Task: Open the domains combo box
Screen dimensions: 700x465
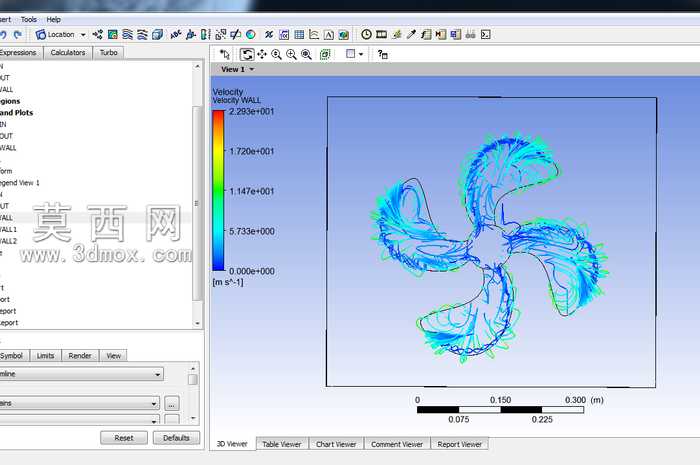Action: (x=79, y=403)
